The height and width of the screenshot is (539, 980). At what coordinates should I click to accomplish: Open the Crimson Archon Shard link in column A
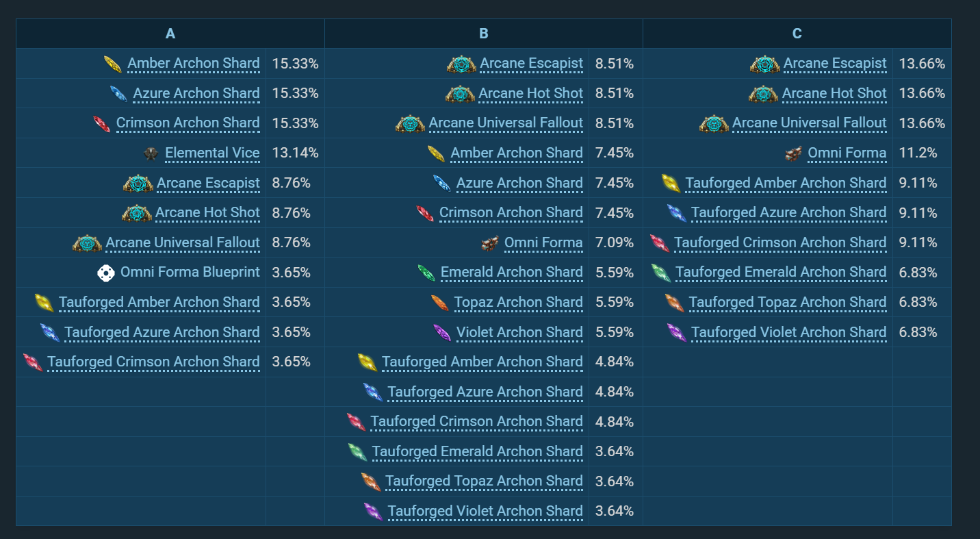click(188, 123)
